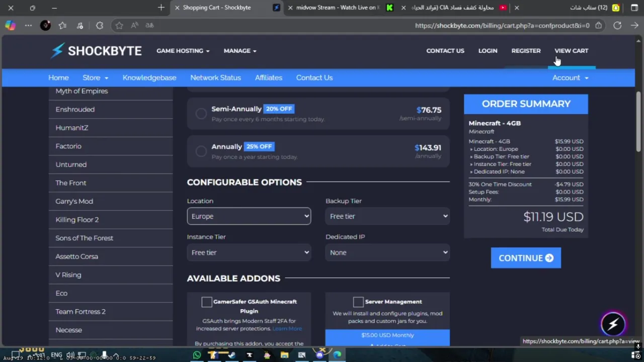Image resolution: width=644 pixels, height=362 pixels.
Task: Check the Server Management addon box
Action: (358, 302)
